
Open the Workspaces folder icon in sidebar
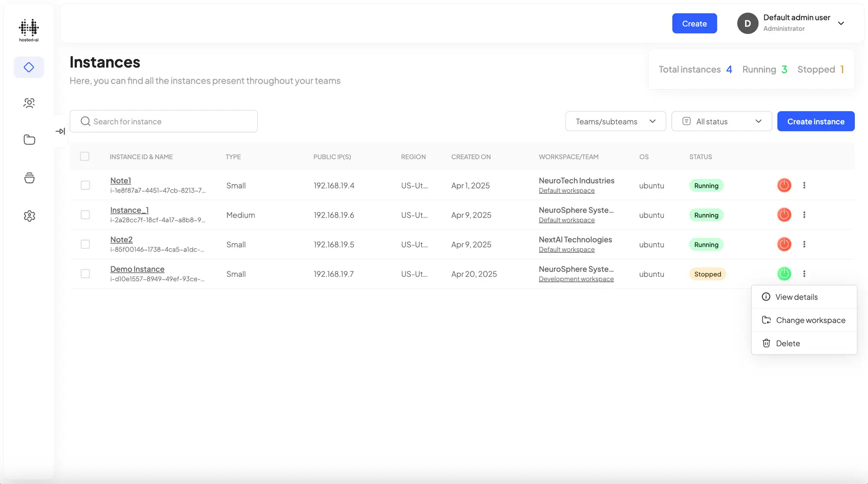click(x=29, y=139)
